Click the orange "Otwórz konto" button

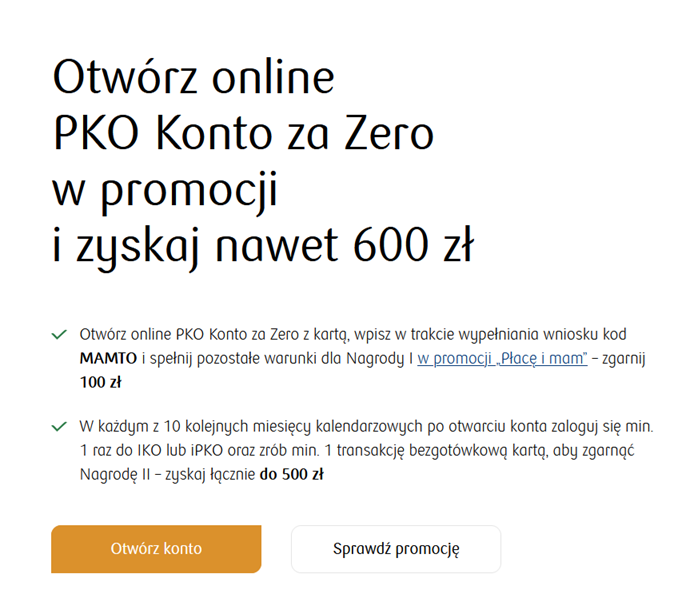pos(156,549)
